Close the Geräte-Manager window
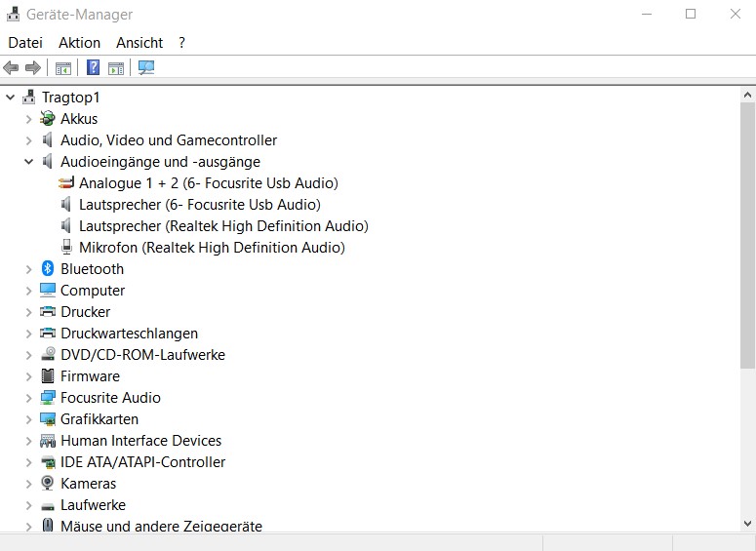Viewport: 756px width, 551px height. click(735, 14)
